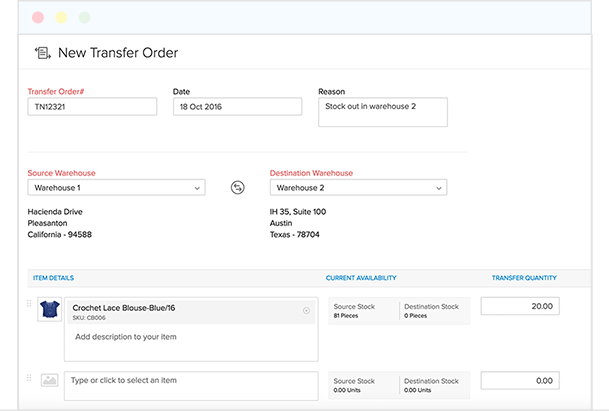Click the Transfer Order# input field
Screen dimensions: 609x411
point(92,107)
